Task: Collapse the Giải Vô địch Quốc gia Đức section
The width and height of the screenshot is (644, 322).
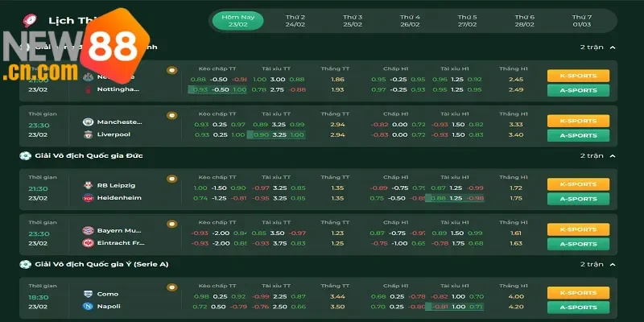Action: 613,155
